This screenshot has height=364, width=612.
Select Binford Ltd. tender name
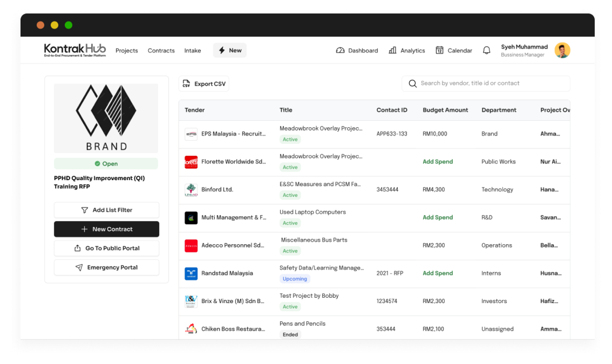coord(217,189)
